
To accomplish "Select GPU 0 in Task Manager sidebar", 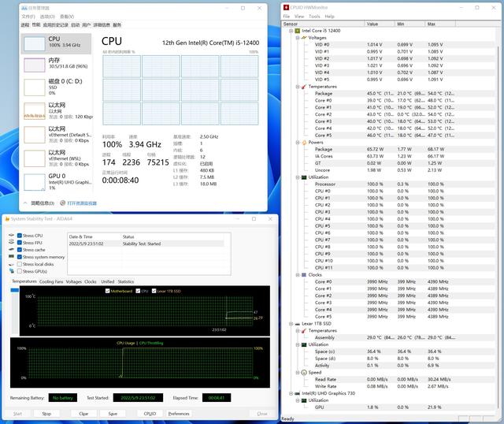I will 57,182.
